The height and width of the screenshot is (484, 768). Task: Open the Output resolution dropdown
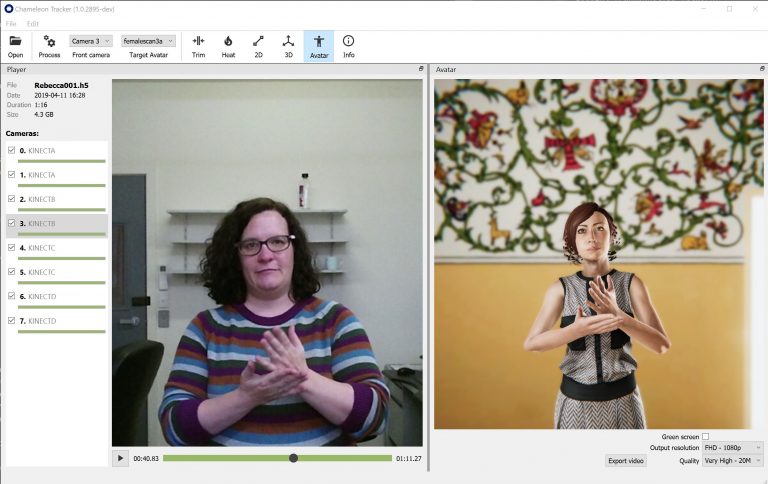[733, 447]
